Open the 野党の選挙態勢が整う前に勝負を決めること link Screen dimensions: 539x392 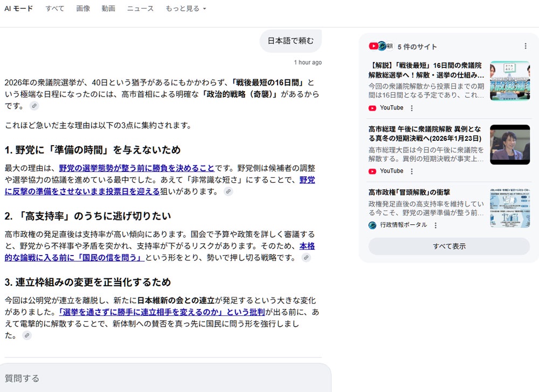[137, 168]
